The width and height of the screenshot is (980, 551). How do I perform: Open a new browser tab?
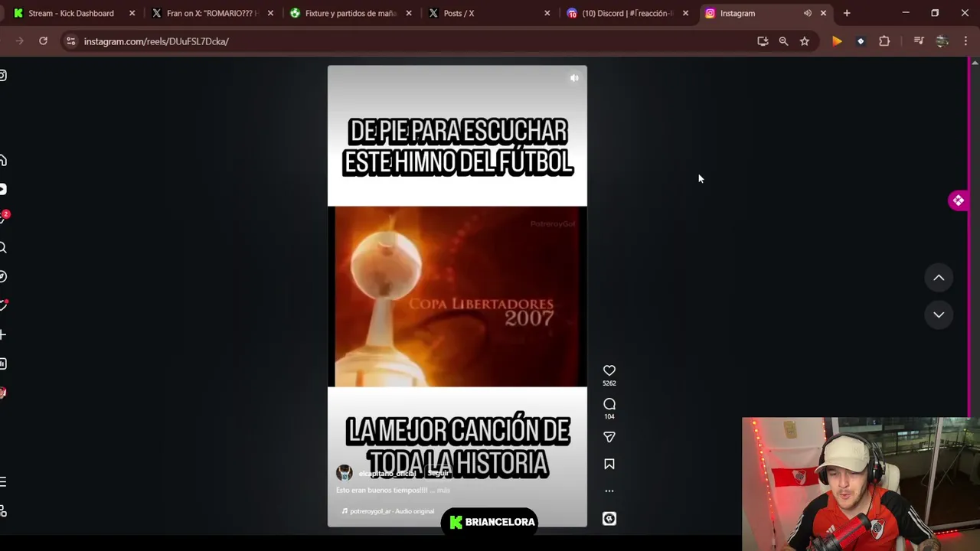847,13
